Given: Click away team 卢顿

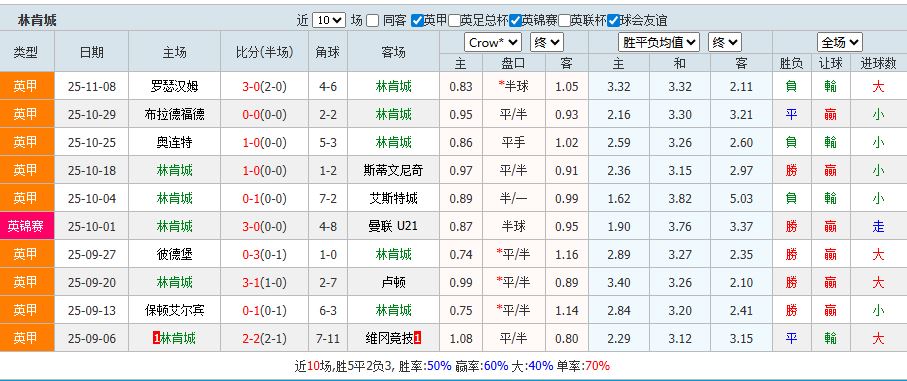Looking at the screenshot, I should pyautogui.click(x=393, y=282).
